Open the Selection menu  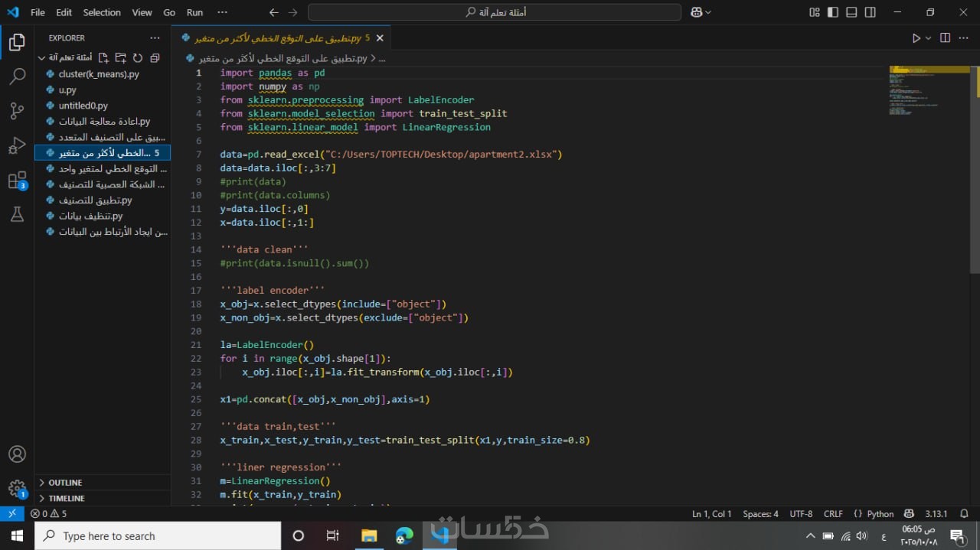coord(102,12)
